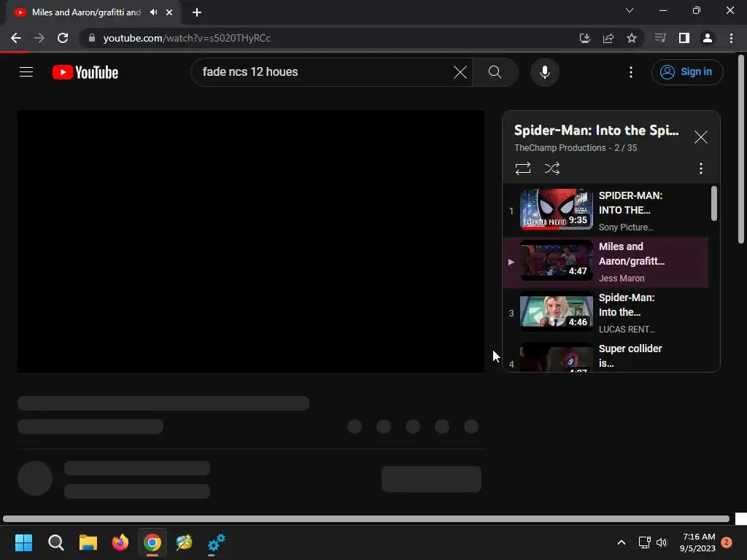Select the Miles and Aaron/grafitti tab
Screen dimensions: 747x560
tap(93, 12)
